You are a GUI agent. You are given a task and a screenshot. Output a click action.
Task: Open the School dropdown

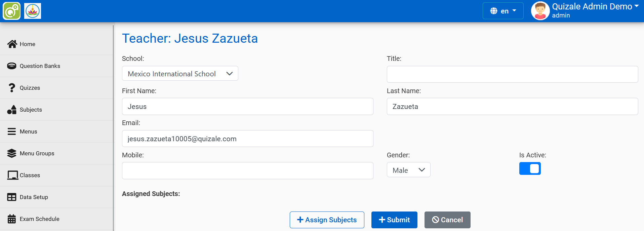(x=180, y=73)
